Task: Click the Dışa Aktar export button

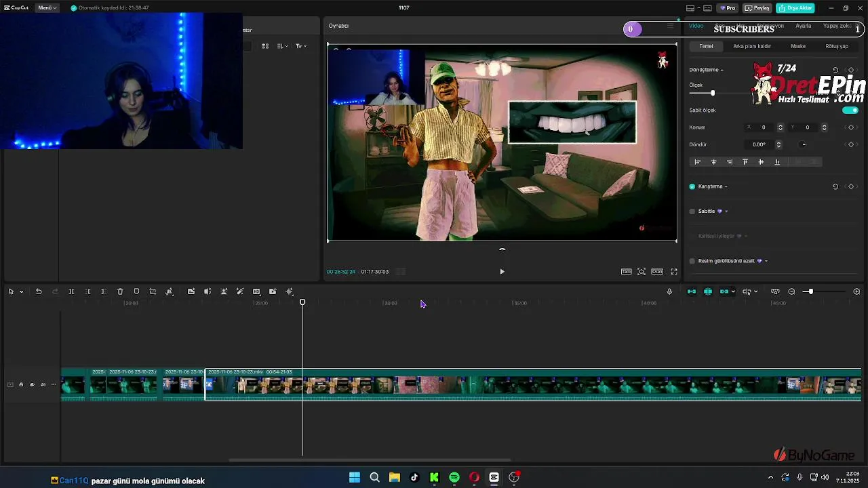Action: pos(795,8)
